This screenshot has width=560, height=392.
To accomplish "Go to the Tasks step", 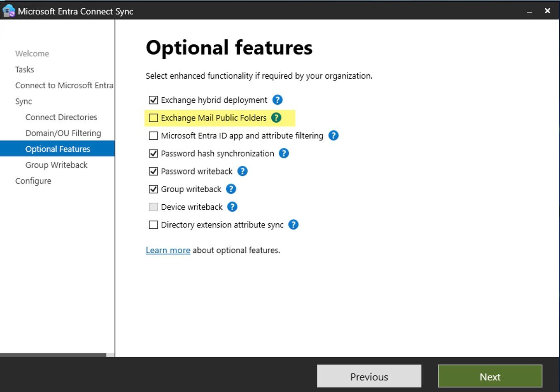I will click(24, 69).
